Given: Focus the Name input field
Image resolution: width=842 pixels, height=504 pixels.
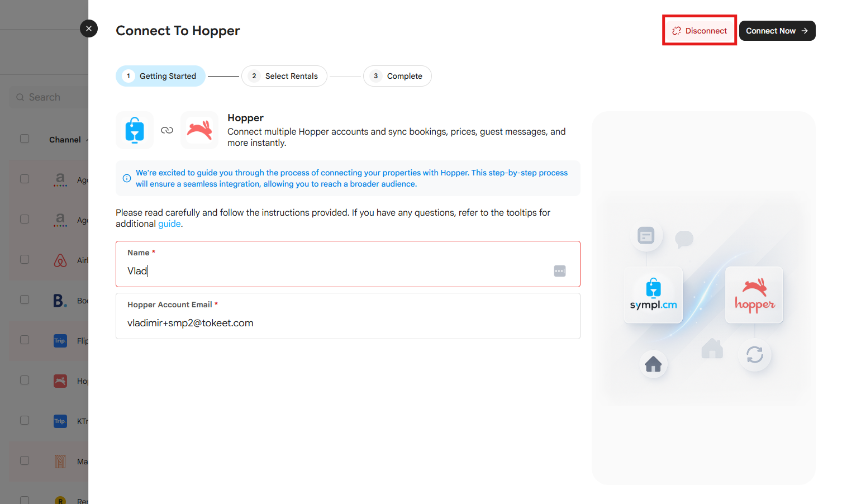Looking at the screenshot, I should pos(348,264).
